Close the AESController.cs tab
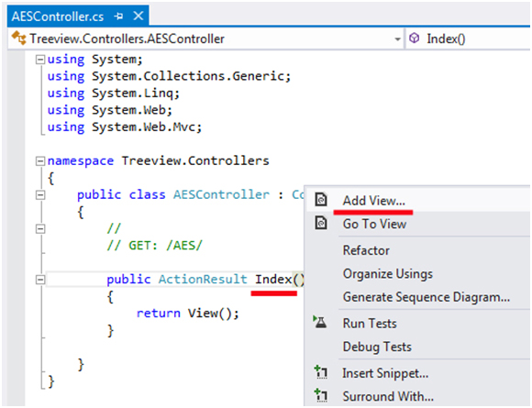 click(x=139, y=16)
